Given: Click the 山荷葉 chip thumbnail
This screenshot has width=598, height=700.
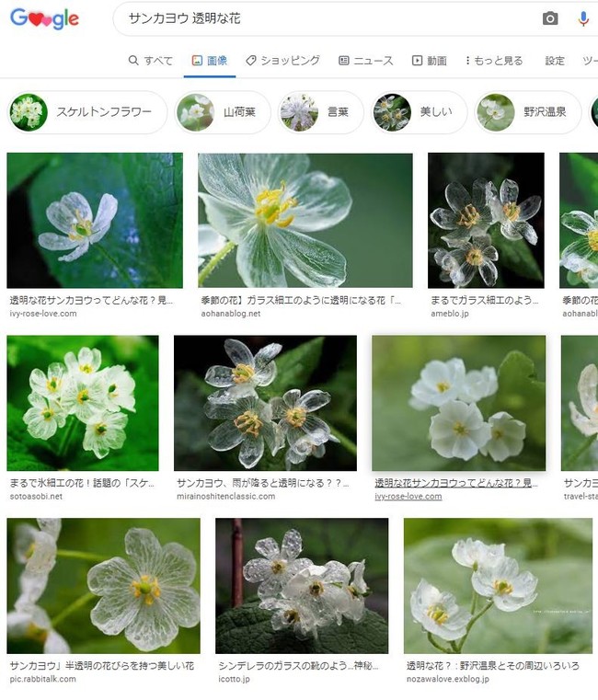Looking at the screenshot, I should click(x=195, y=112).
